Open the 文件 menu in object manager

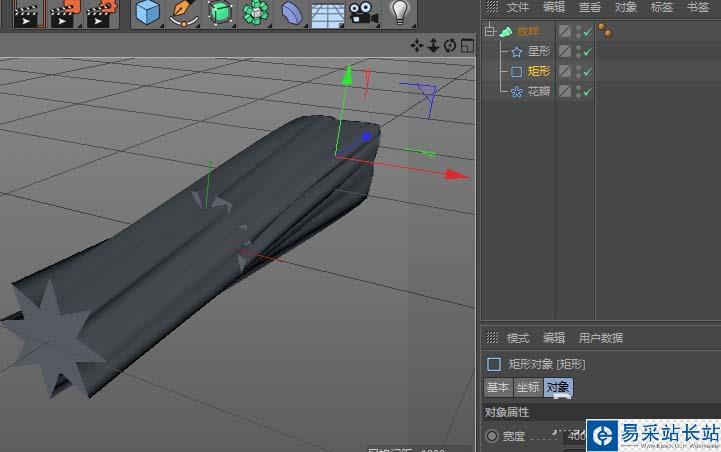click(518, 7)
